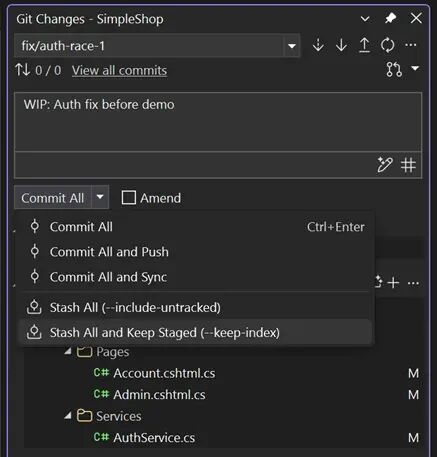
Task: Generate commit message with AI sparkle pen icon
Action: 384,165
